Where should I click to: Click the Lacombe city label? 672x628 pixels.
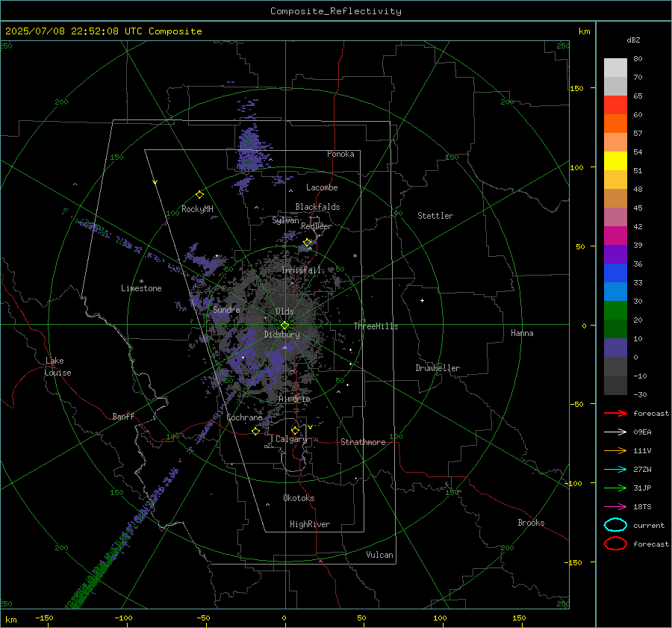coord(322,187)
